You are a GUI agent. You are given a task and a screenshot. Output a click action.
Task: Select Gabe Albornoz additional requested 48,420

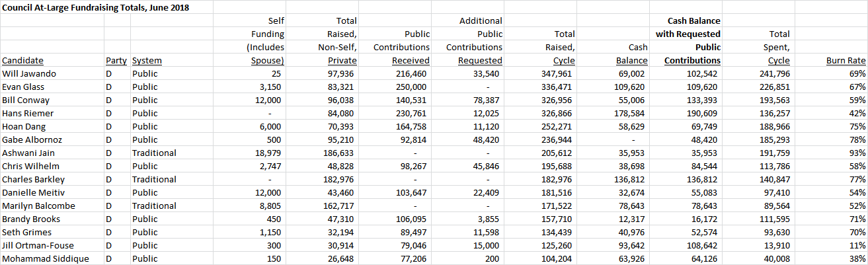point(468,139)
